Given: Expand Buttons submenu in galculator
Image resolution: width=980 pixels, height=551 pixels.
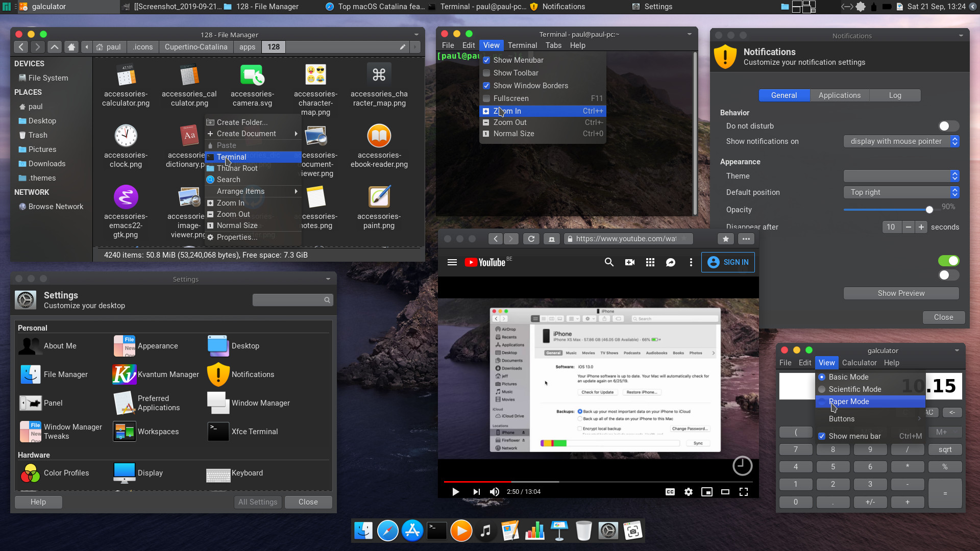Looking at the screenshot, I should [x=870, y=419].
